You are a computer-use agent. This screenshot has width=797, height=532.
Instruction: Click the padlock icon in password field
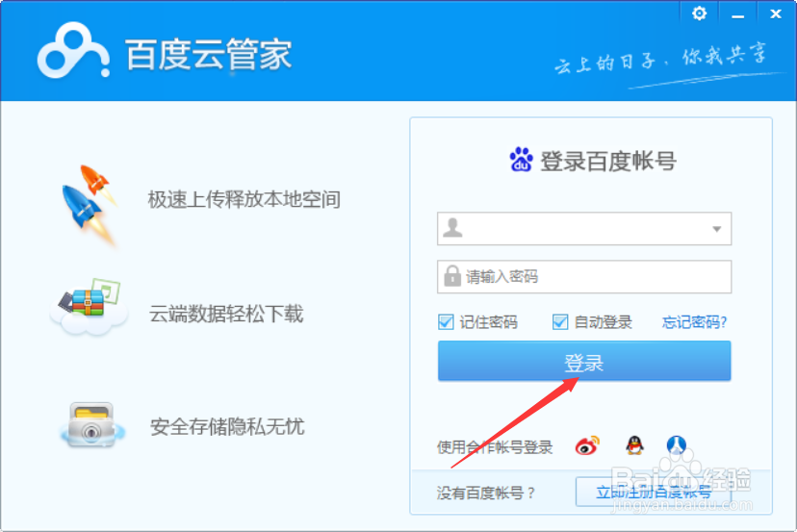tap(451, 276)
